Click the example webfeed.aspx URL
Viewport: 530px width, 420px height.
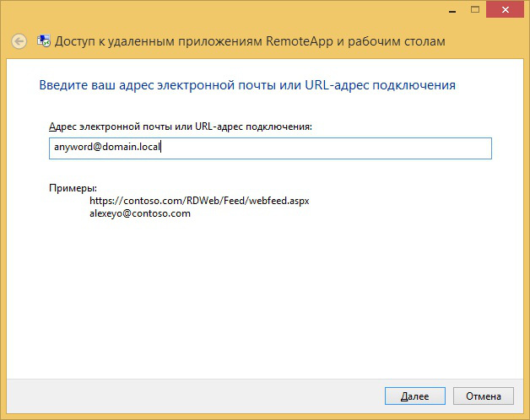tap(199, 202)
